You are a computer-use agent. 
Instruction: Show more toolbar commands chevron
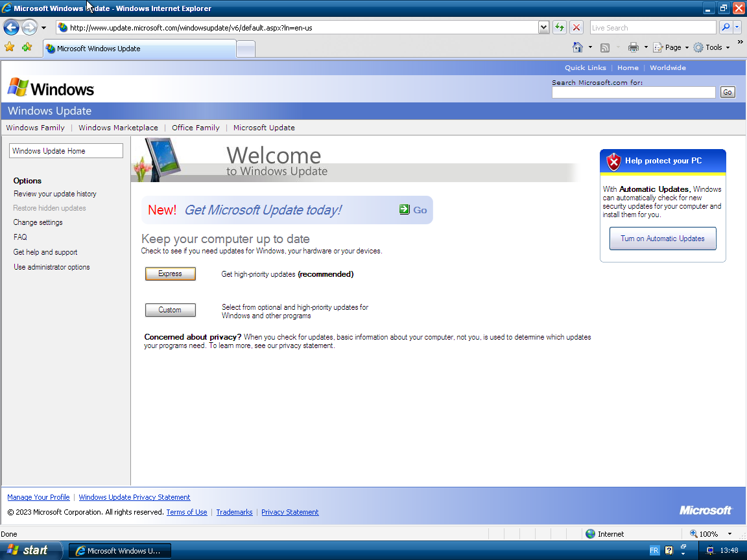point(740,42)
